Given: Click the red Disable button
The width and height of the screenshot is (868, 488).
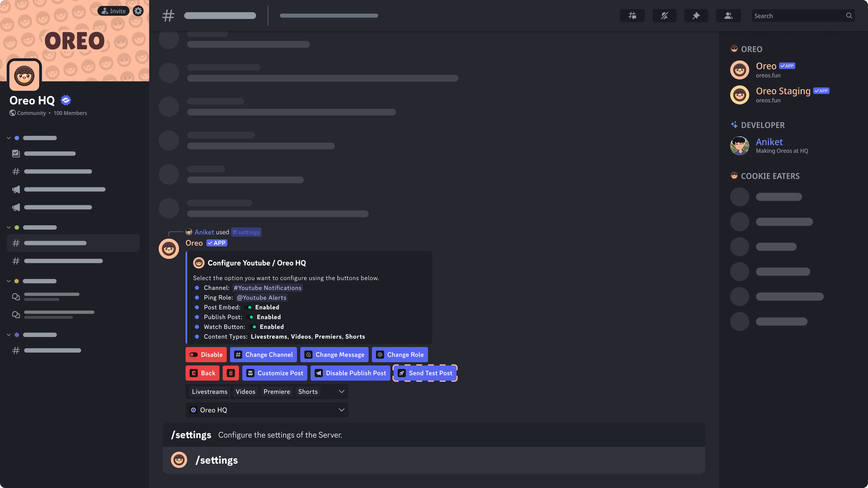Looking at the screenshot, I should coord(206,355).
